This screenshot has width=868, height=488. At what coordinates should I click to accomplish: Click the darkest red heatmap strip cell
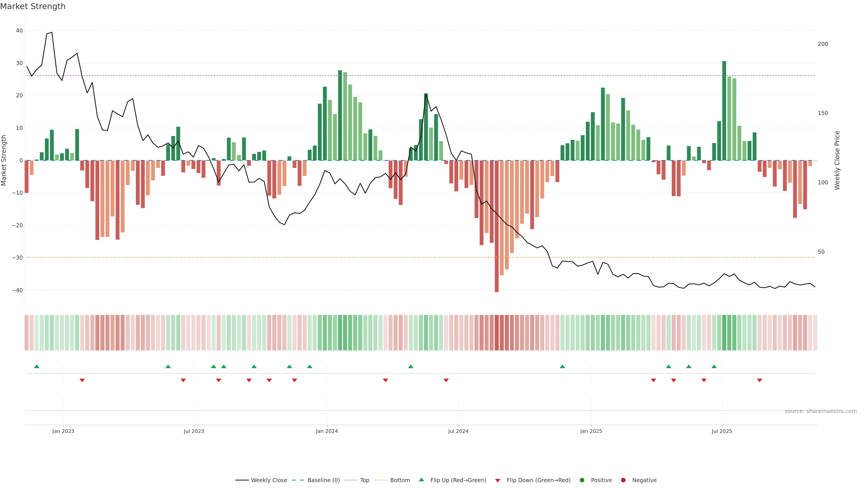tap(497, 333)
